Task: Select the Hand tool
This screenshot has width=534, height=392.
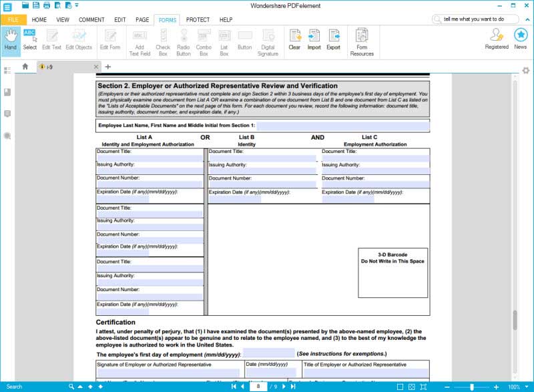Action: click(x=10, y=40)
